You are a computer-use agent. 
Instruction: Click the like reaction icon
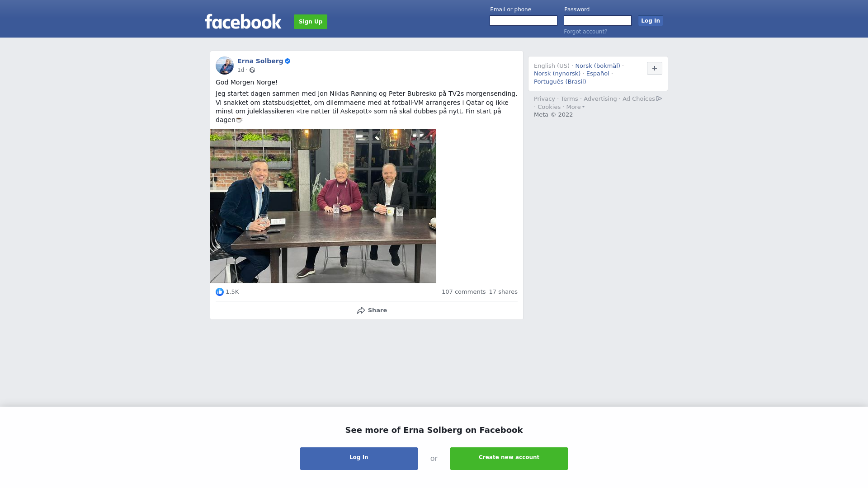tap(220, 292)
